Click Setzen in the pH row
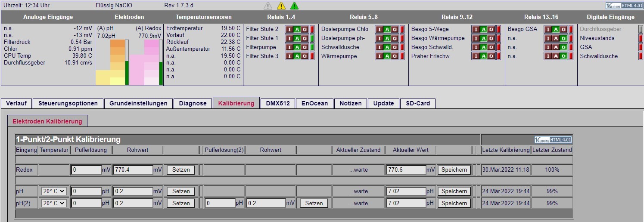This screenshot has height=222, width=644. pyautogui.click(x=181, y=191)
